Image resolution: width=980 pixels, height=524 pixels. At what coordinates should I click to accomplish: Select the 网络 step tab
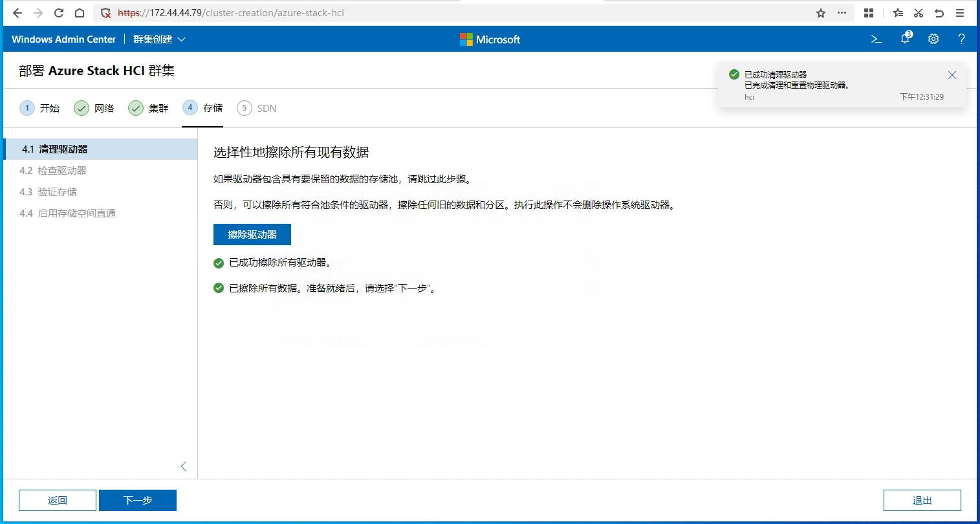pos(94,108)
